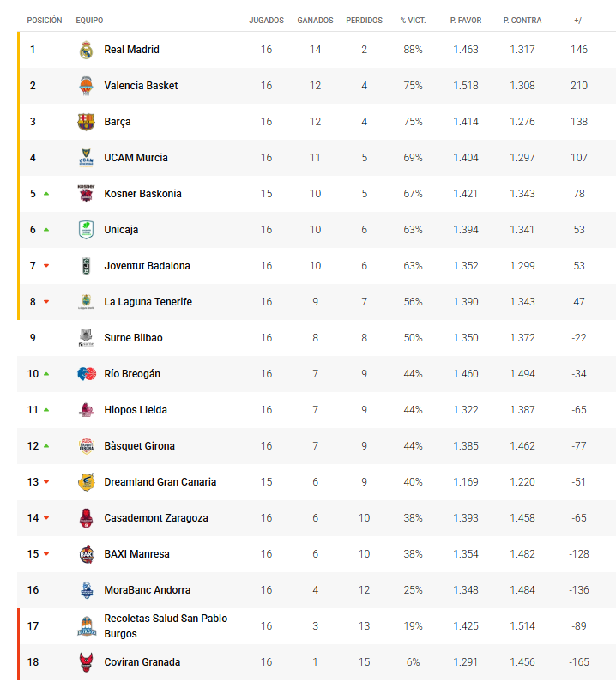Sort standings by % VICT. header
Viewport: 616px width, 682px height.
click(414, 20)
